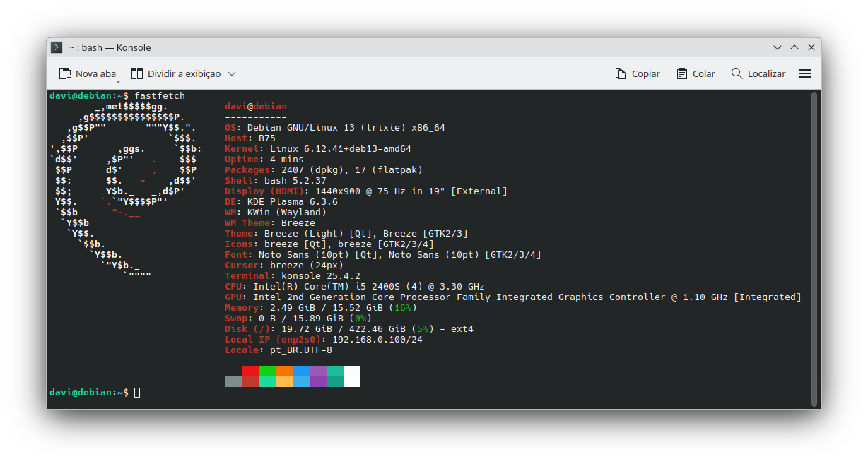Click the Colar paste button

point(696,73)
